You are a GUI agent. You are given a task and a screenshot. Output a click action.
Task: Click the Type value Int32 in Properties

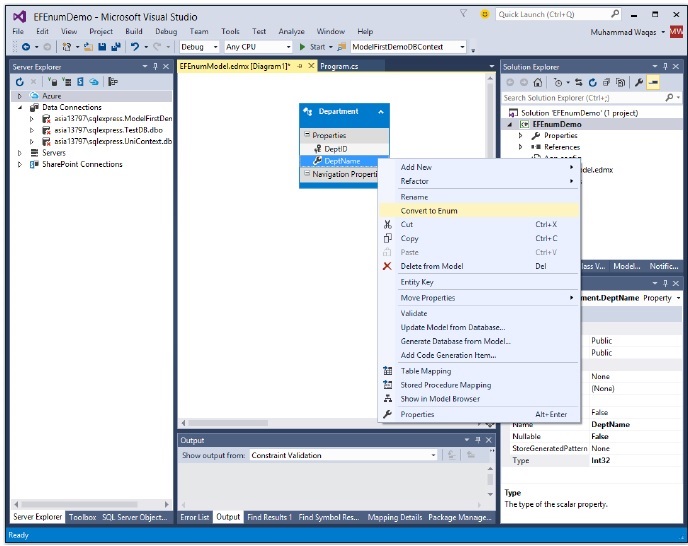[x=600, y=460]
